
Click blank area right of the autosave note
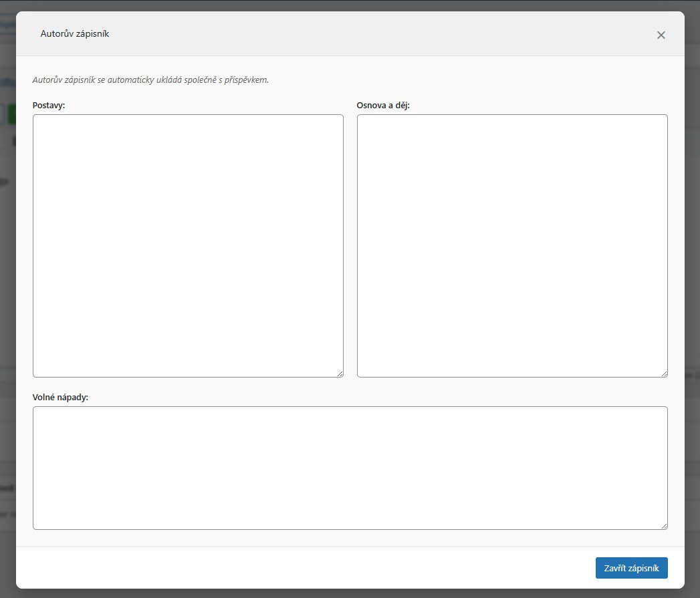point(468,80)
